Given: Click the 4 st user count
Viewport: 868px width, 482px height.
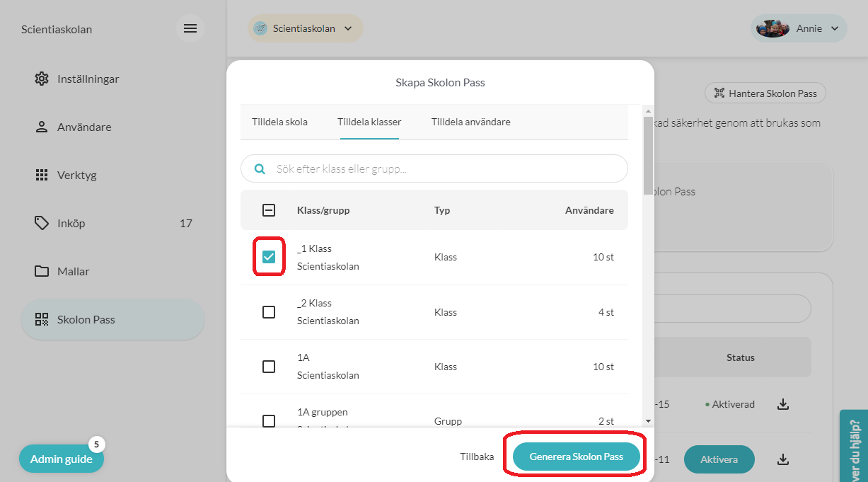Looking at the screenshot, I should pos(606,312).
